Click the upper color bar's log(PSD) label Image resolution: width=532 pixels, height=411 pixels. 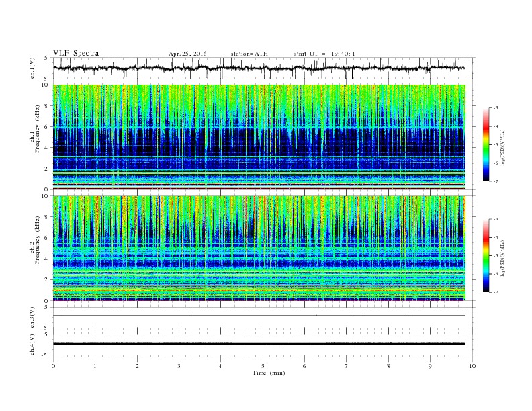pos(503,148)
